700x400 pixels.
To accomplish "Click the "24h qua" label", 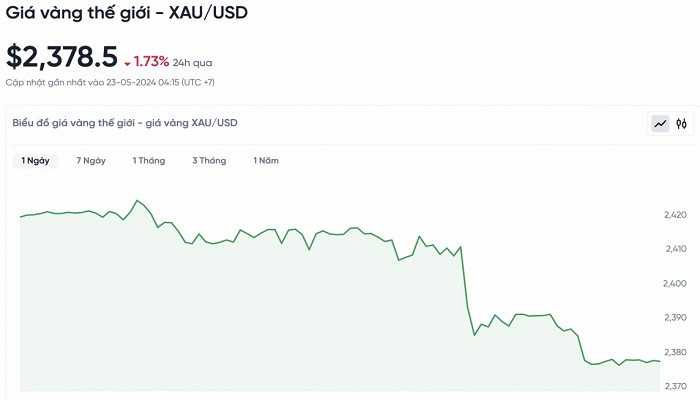I will tap(192, 62).
